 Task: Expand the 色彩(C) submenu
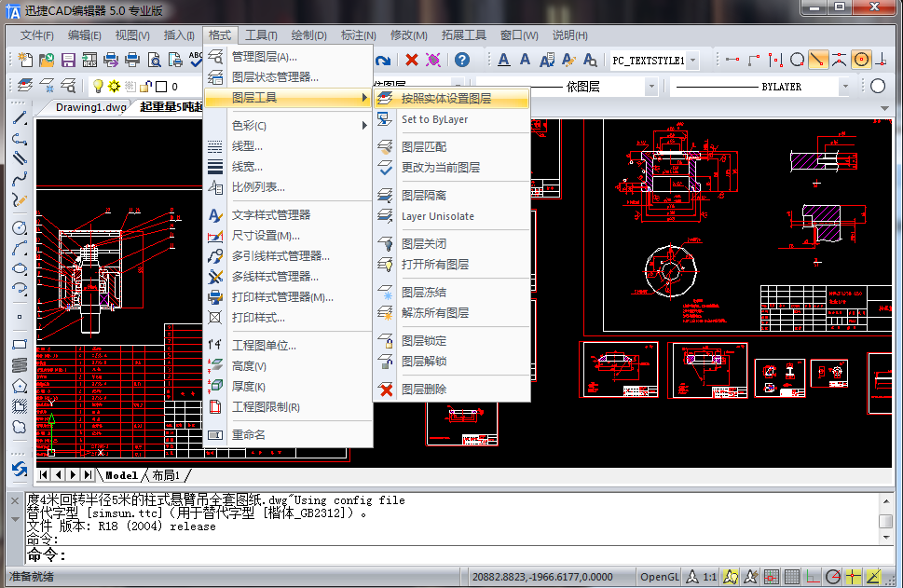tap(288, 126)
